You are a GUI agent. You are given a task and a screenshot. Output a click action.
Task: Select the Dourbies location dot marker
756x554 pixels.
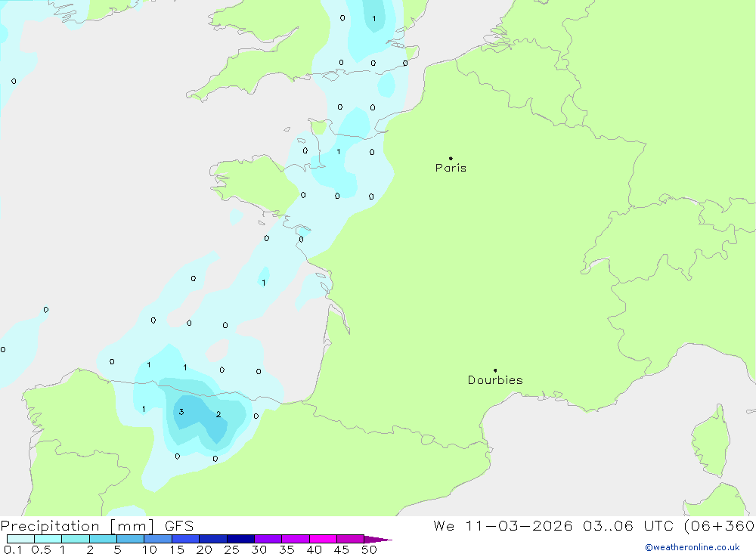click(495, 370)
